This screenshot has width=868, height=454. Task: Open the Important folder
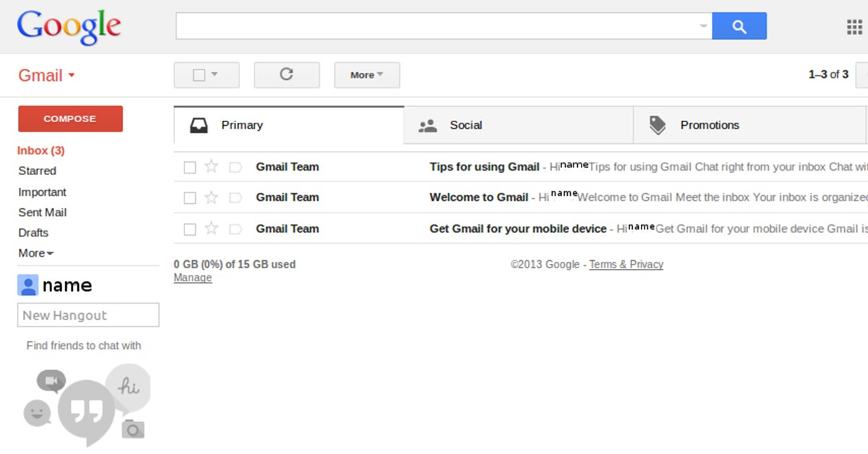point(42,192)
